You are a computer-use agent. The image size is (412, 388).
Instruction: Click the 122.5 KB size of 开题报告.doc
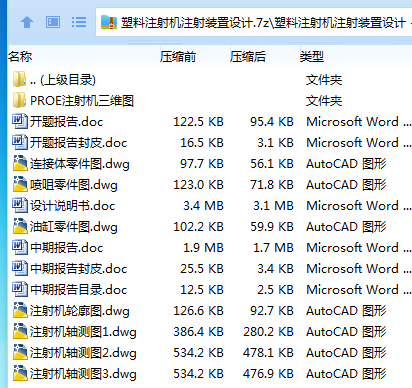tap(198, 122)
